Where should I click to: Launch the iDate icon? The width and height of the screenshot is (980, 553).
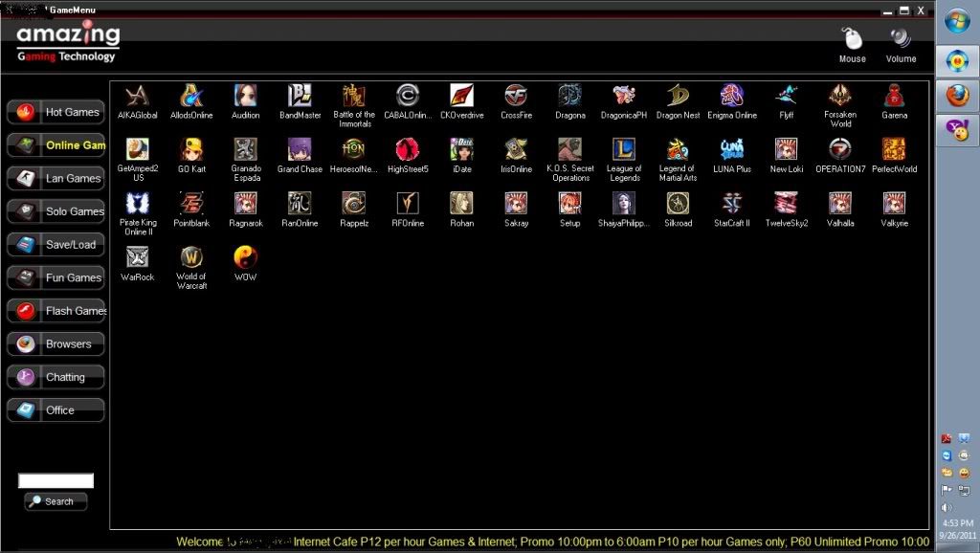462,150
